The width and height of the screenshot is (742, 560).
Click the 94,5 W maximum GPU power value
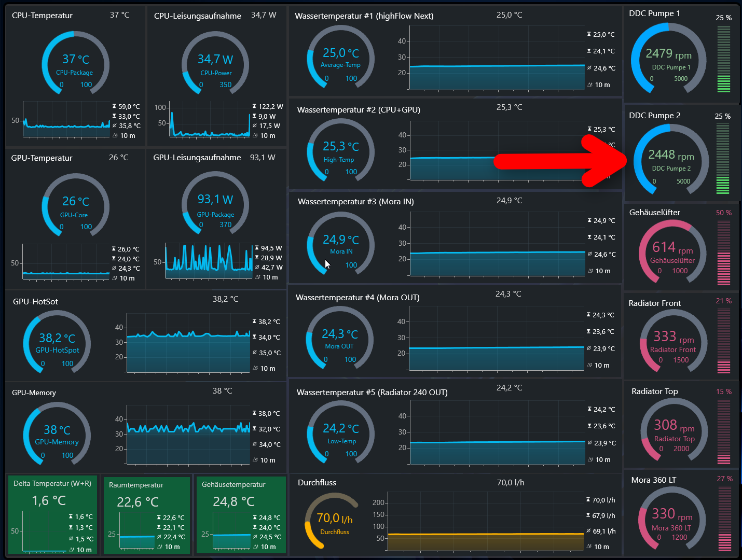coord(271,248)
